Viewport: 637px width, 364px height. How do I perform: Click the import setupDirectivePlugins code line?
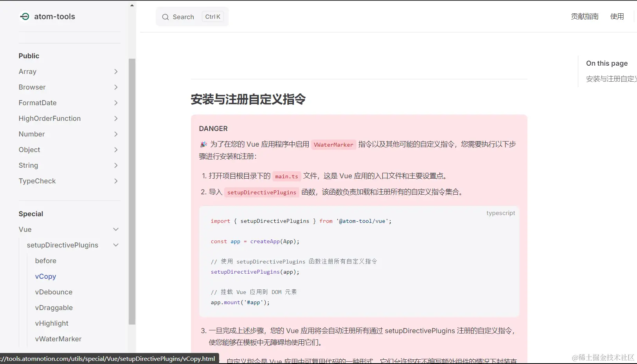[x=301, y=221]
